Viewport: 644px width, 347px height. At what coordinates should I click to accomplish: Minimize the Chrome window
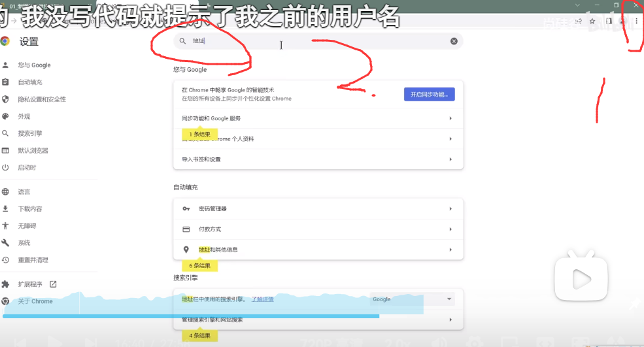coord(597,5)
